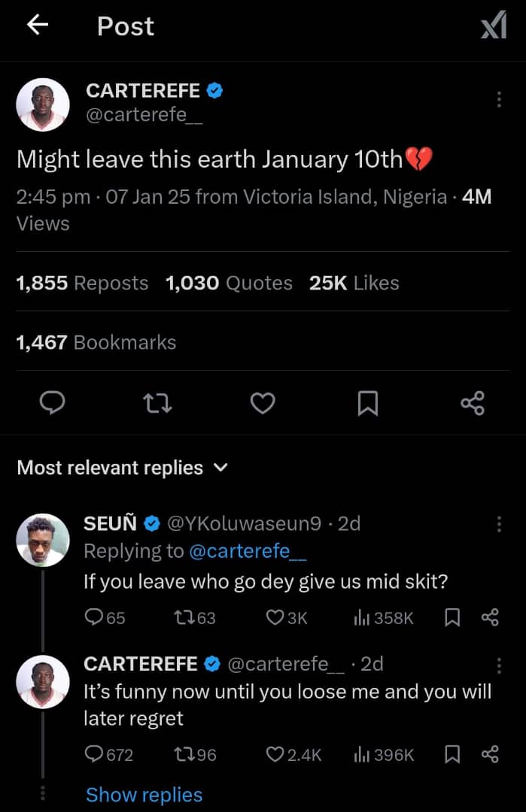Open more options on CARTEREFE's reply

(499, 665)
